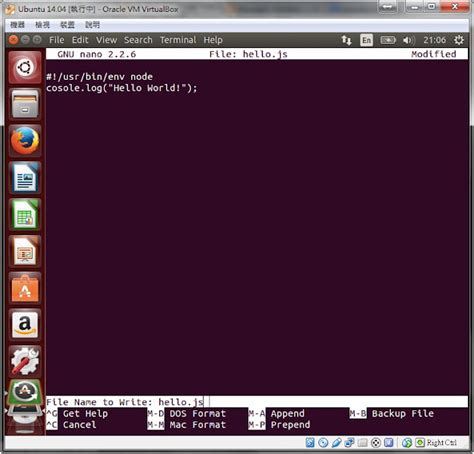Open the Ubuntu Dash home icon
Screen dimensions: 474x454
tap(25, 67)
